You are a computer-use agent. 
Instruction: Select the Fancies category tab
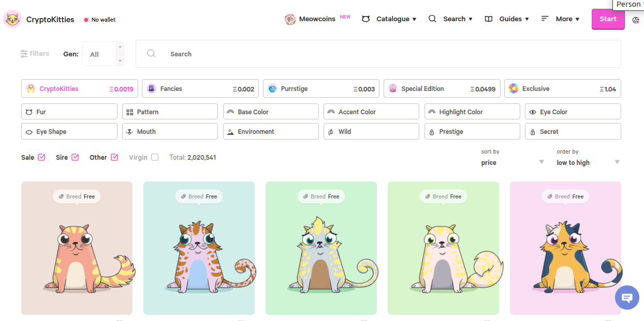(x=200, y=88)
